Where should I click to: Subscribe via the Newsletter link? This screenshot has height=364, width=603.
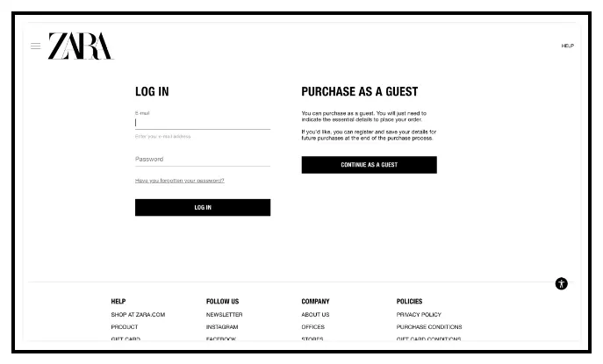pos(224,314)
